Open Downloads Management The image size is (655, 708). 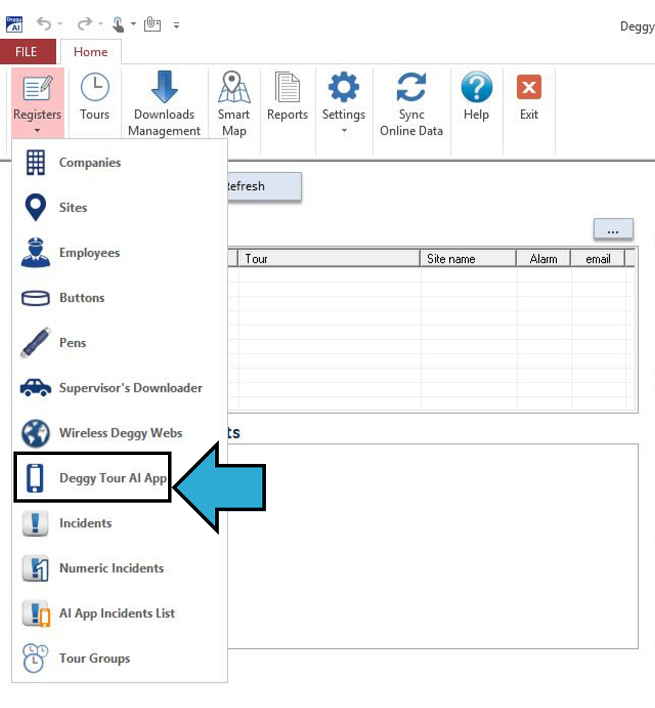pos(164,103)
